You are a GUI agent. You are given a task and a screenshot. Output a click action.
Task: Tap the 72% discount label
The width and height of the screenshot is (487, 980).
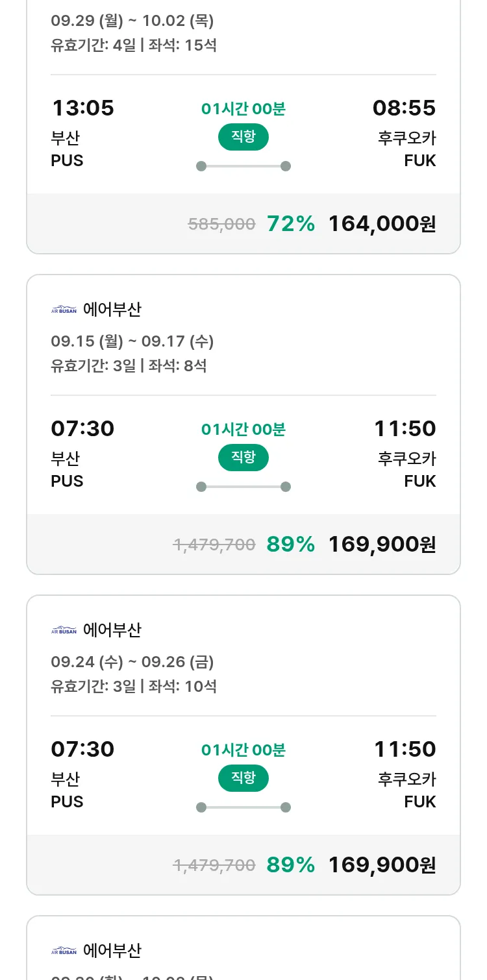point(290,224)
